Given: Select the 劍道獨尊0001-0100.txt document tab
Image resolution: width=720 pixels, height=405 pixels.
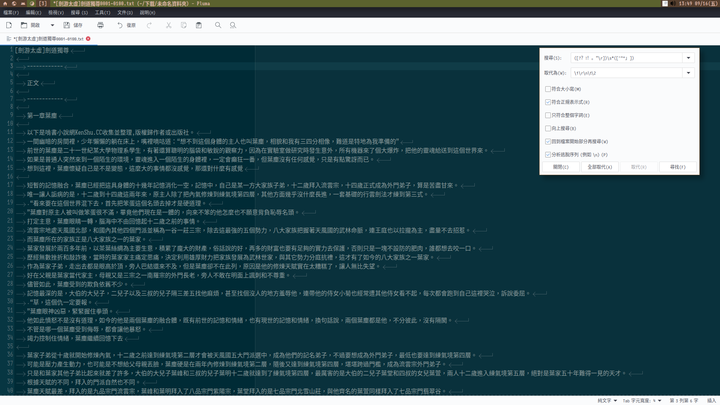Looking at the screenshot, I should click(48, 39).
